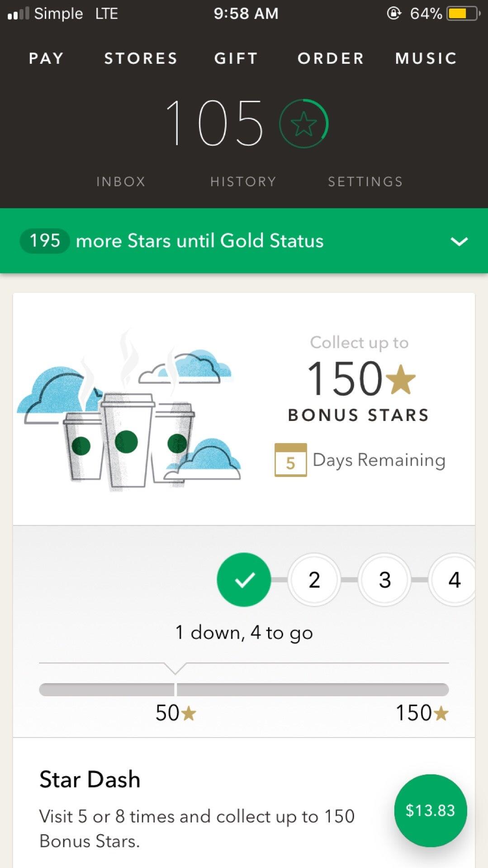Image resolution: width=488 pixels, height=868 pixels.
Task: Select step 4 circle in Star Dash
Action: (x=455, y=580)
